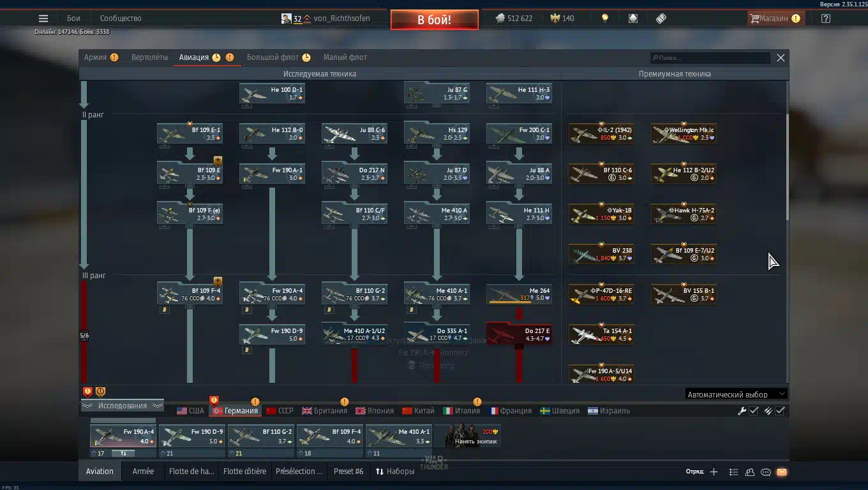Viewport: 868px width, 490px height.
Task: Open the help question mark icon
Action: (x=826, y=19)
